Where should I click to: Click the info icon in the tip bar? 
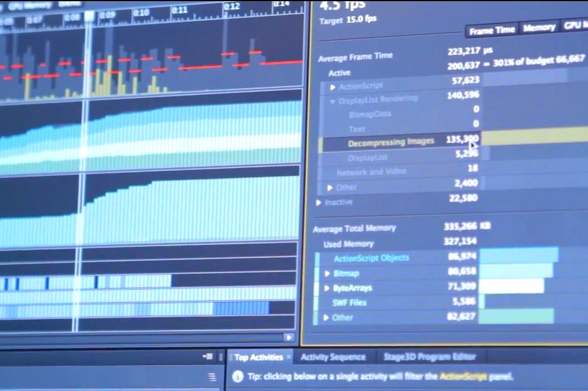coord(238,376)
